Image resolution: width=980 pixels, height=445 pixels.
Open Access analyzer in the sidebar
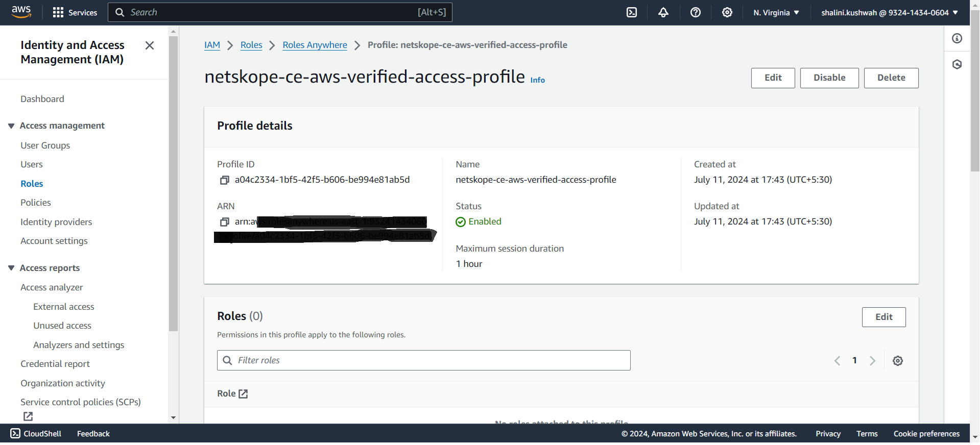[x=52, y=287]
